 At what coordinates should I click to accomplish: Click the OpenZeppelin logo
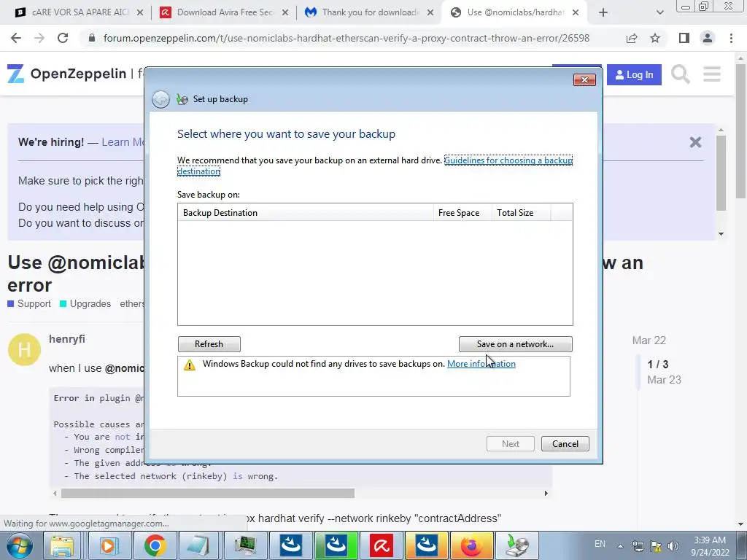pyautogui.click(x=66, y=74)
